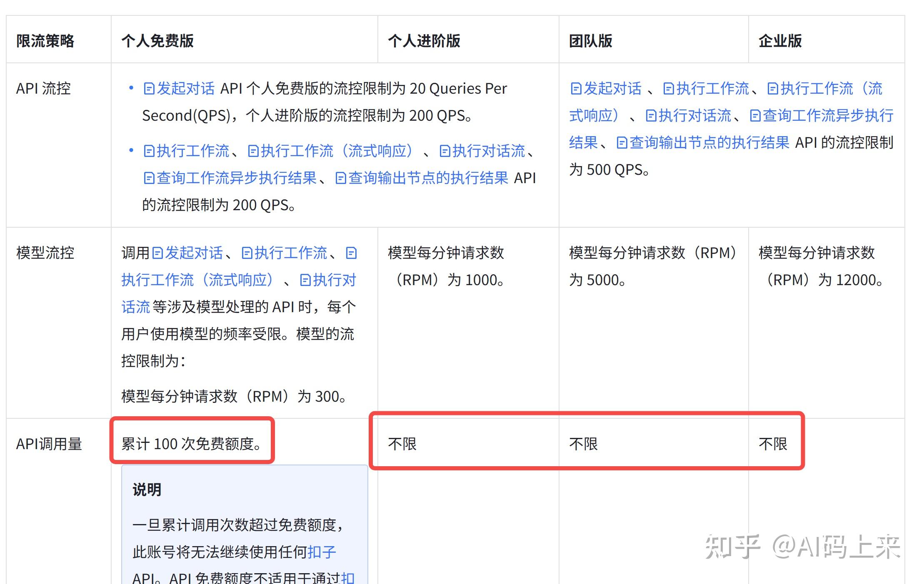
Task: Click document icon before 执行对 in 模型流控 row
Action: point(305,280)
